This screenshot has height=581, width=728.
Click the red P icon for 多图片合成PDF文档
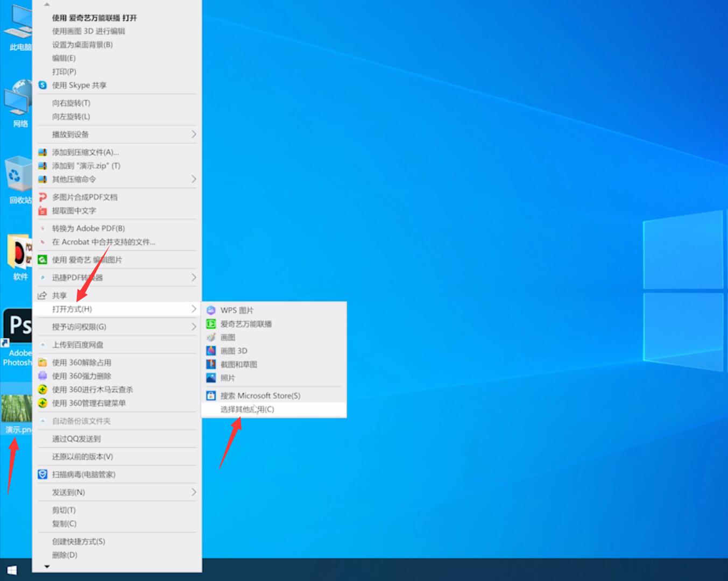point(43,197)
